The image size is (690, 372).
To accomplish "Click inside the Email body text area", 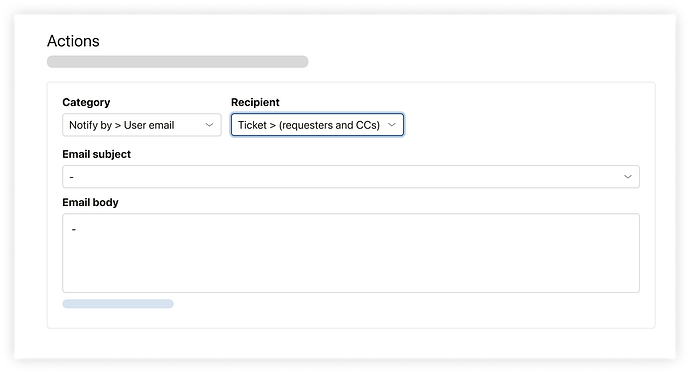I will tap(351, 253).
